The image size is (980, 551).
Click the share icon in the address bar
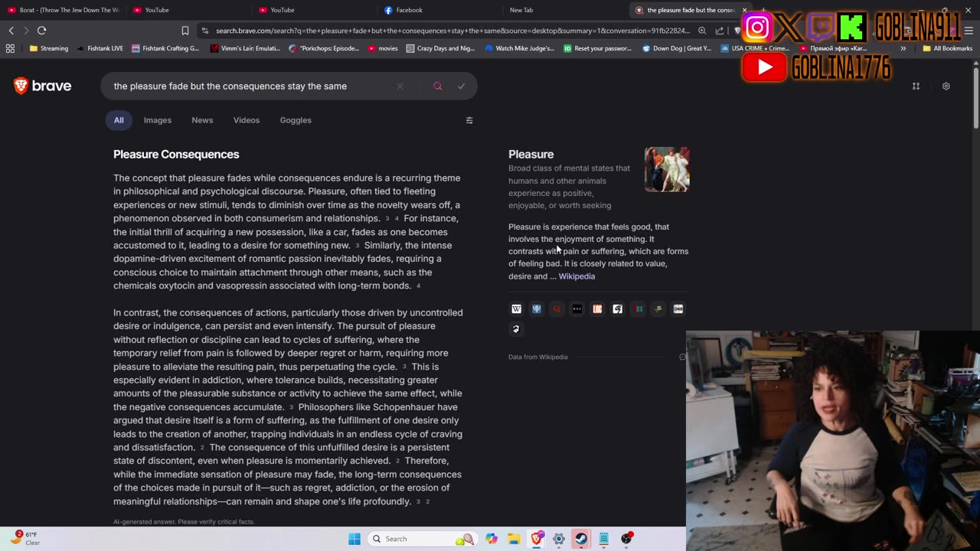[720, 31]
